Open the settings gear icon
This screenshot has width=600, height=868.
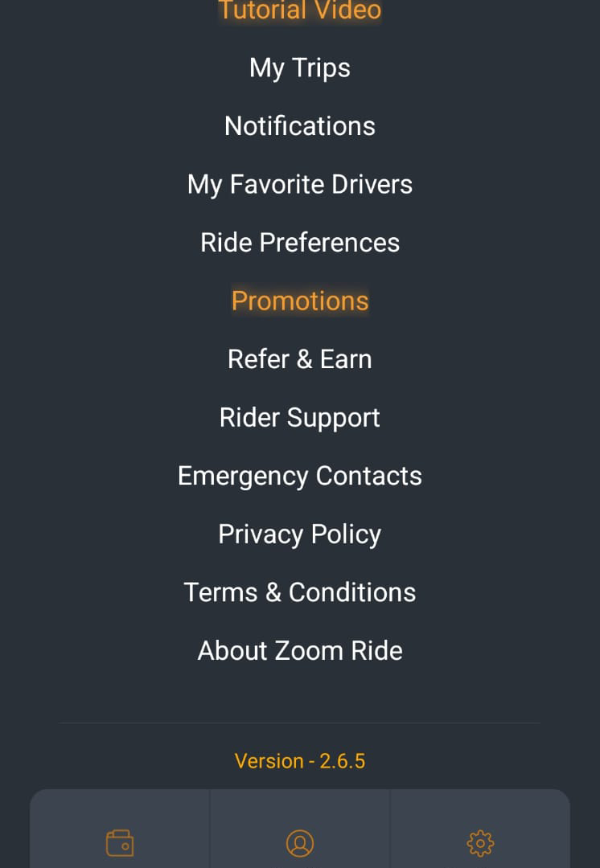(480, 843)
